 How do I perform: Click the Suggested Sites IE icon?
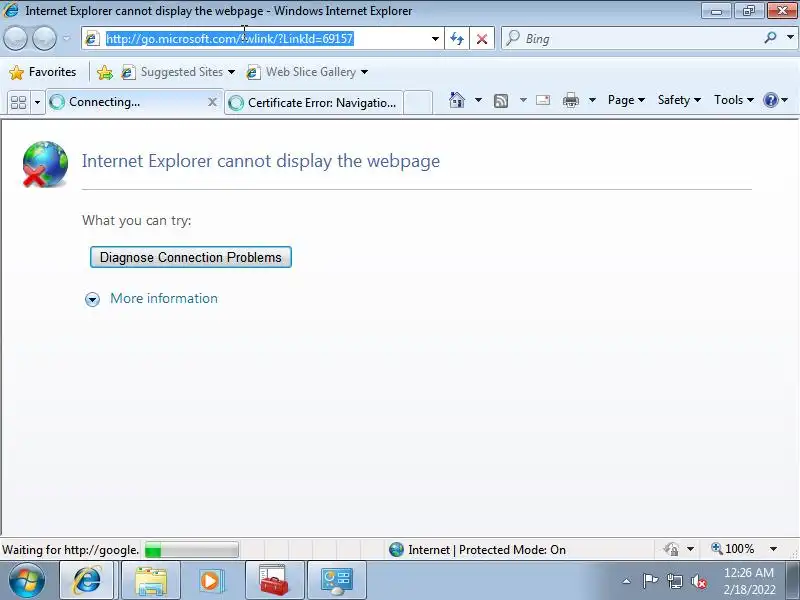128,72
